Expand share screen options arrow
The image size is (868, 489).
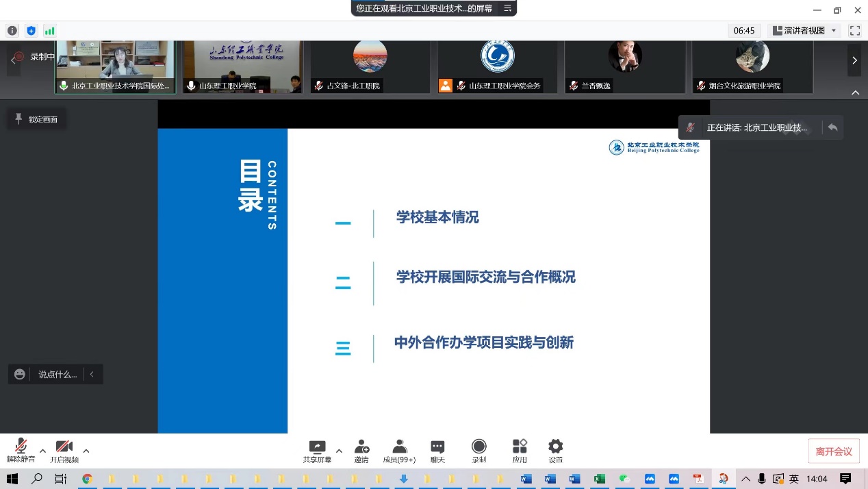(x=339, y=451)
